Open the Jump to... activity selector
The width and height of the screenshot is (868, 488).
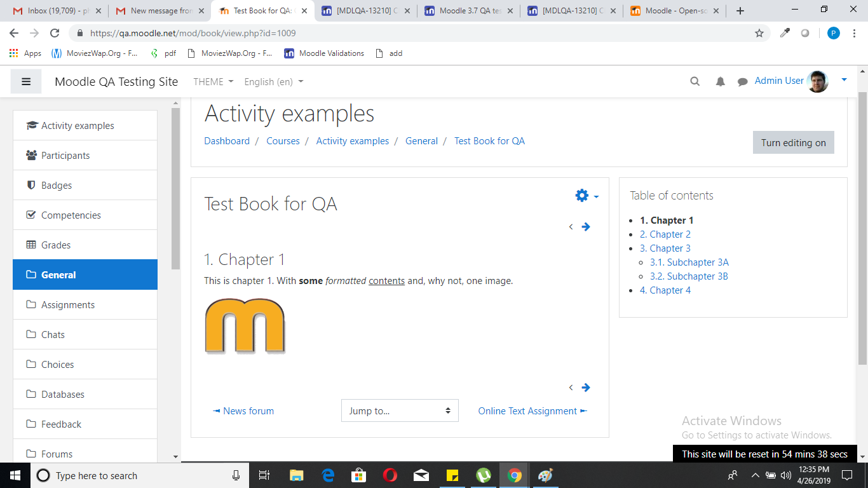point(400,410)
